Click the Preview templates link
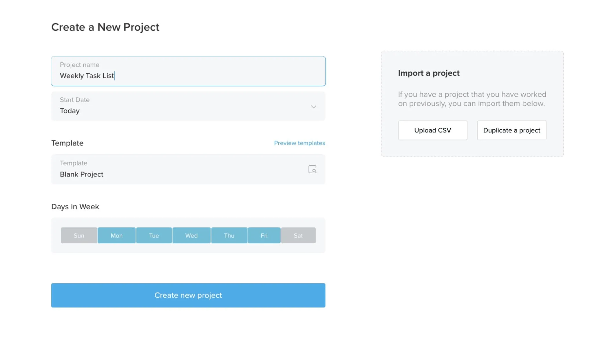This screenshot has height=364, width=592. (299, 143)
